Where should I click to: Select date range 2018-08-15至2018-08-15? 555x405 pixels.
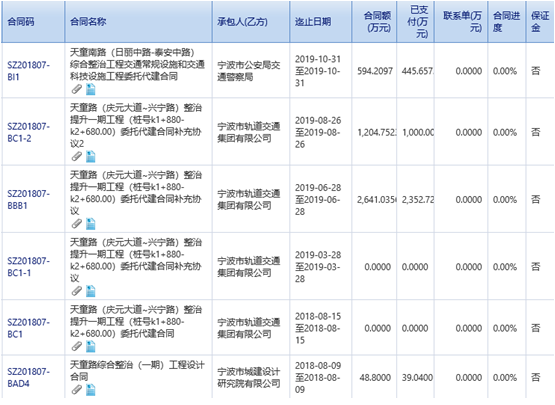click(318, 328)
